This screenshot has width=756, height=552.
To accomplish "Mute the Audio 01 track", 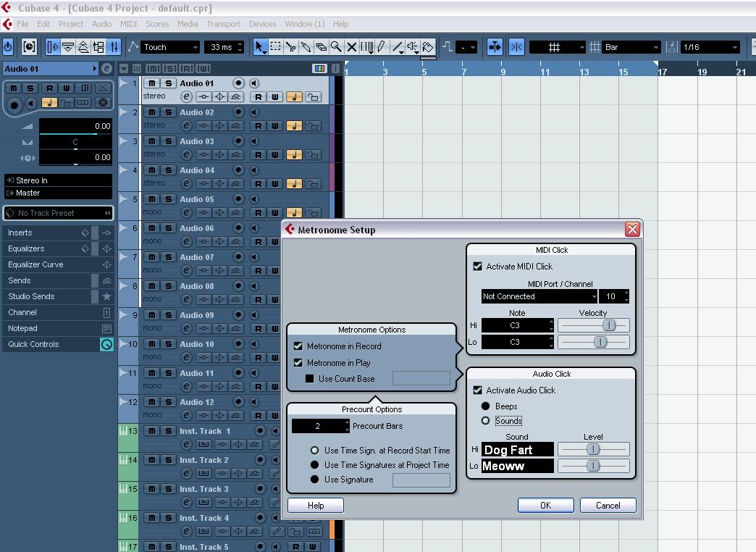I will pos(151,83).
